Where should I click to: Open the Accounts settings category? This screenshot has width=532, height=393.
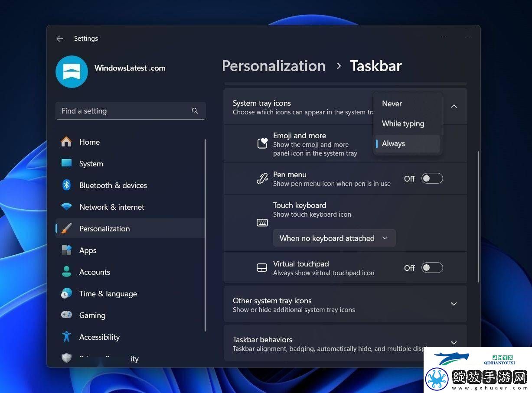[x=130, y=272]
